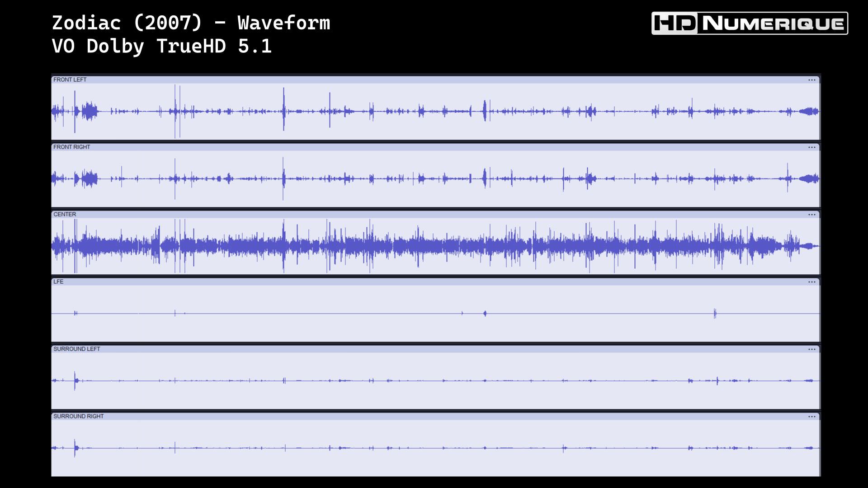
Task: Open the FRONT RIGHT track options menu
Action: click(x=812, y=147)
